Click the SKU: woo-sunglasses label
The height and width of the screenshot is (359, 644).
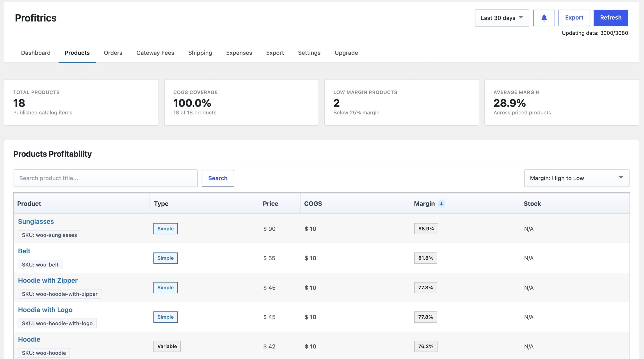click(49, 235)
